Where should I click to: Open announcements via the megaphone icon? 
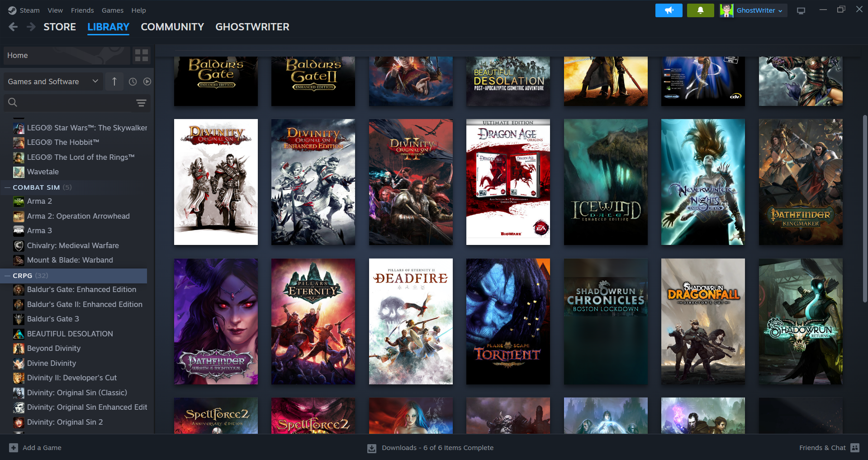[x=669, y=10]
